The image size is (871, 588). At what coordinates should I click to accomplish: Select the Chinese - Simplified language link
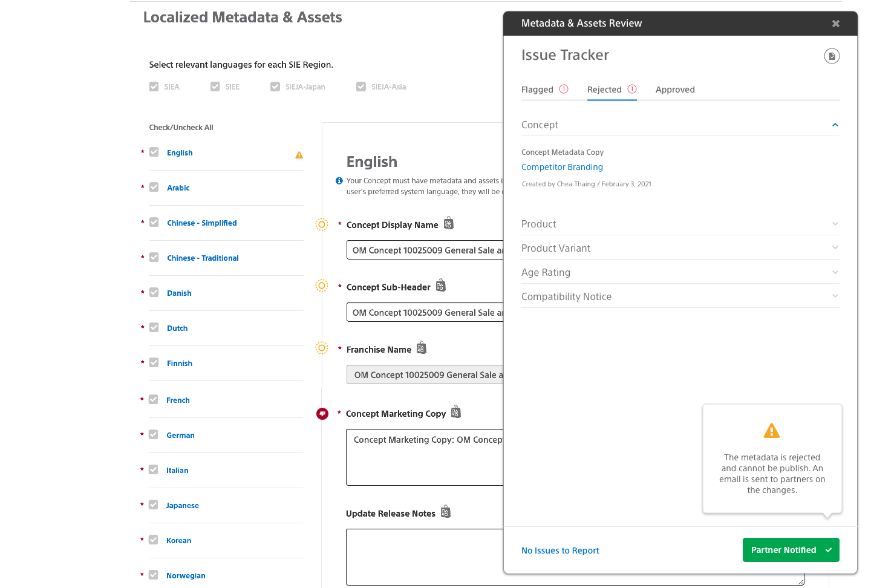click(202, 223)
